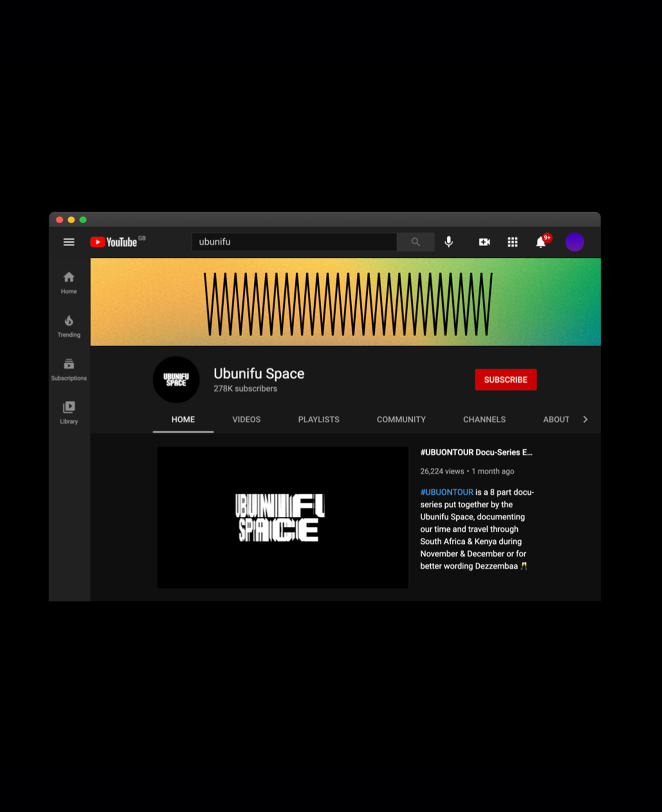Click the 278K subscribers count
This screenshot has height=812, width=662.
(x=245, y=389)
